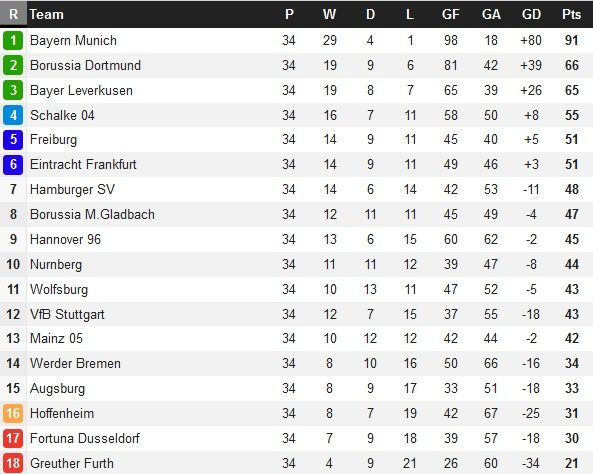This screenshot has height=474, width=593.
Task: Select the Schalke 04 team name
Action: 62,115
